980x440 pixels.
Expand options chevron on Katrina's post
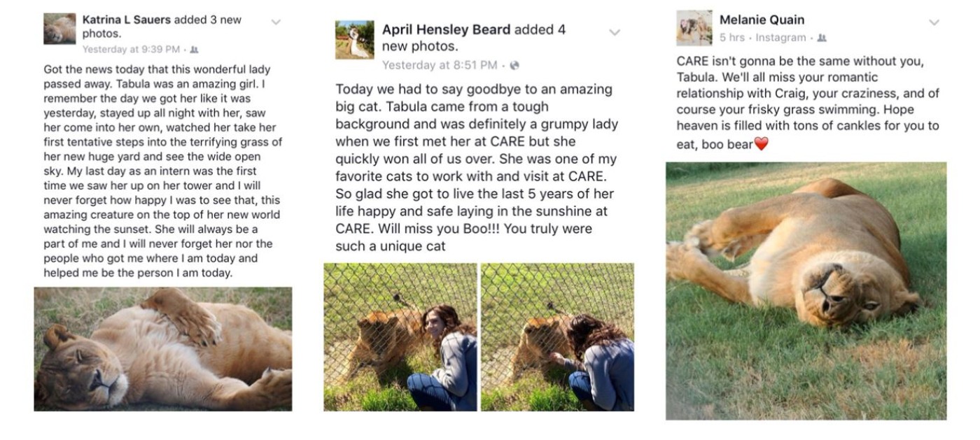pos(276,22)
